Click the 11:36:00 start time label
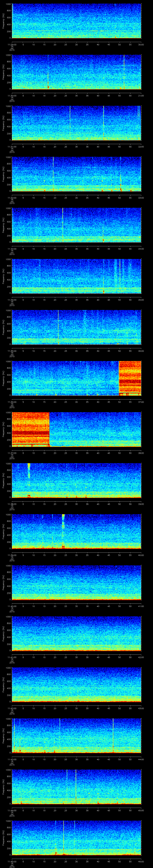 point(12,402)
